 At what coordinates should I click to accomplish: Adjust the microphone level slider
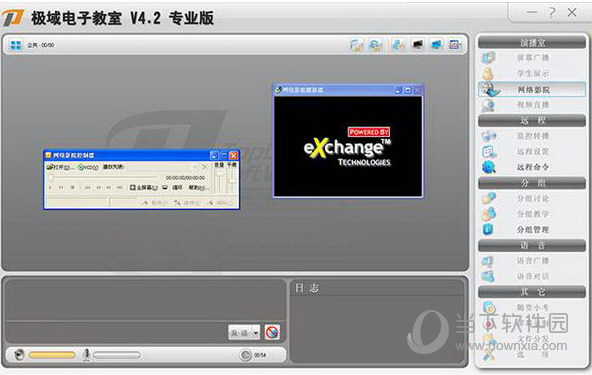point(117,355)
